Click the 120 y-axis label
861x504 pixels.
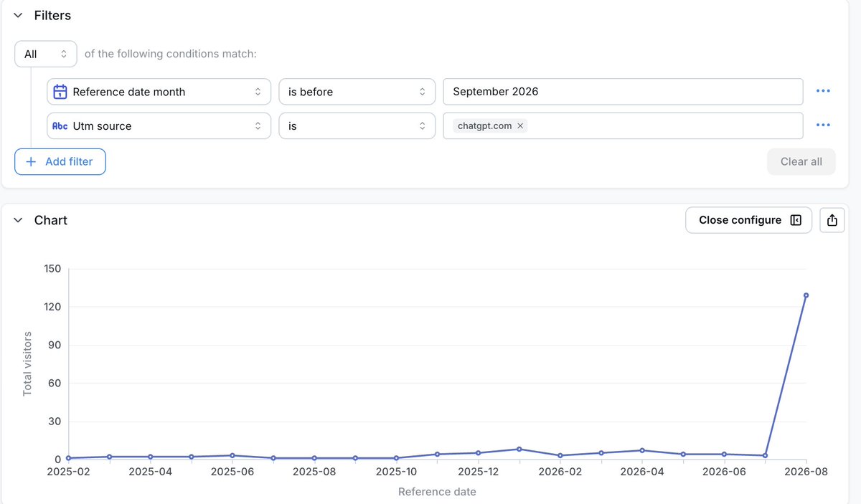click(52, 307)
